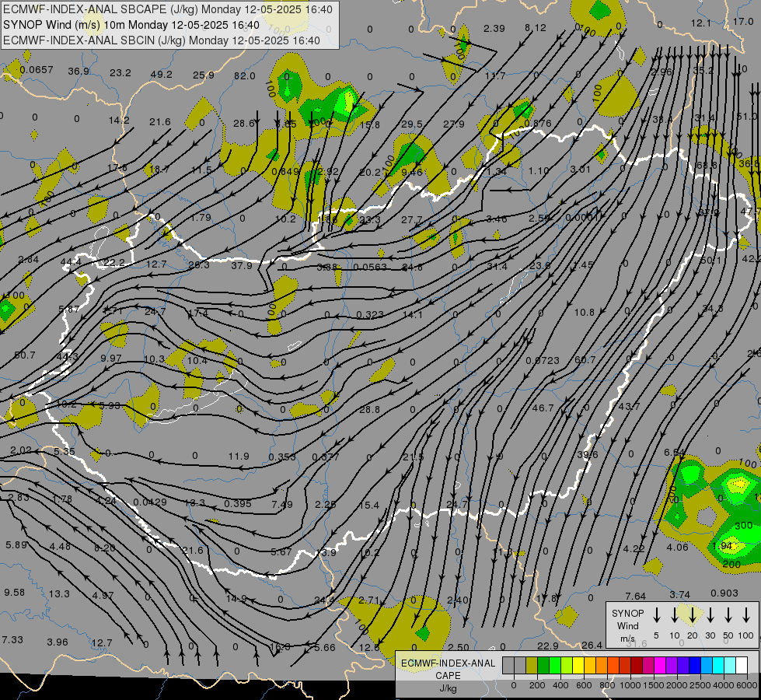Viewport: 761px width, 700px height.
Task: Pick the dark green CAPE legend swatch
Action: pyautogui.click(x=543, y=665)
